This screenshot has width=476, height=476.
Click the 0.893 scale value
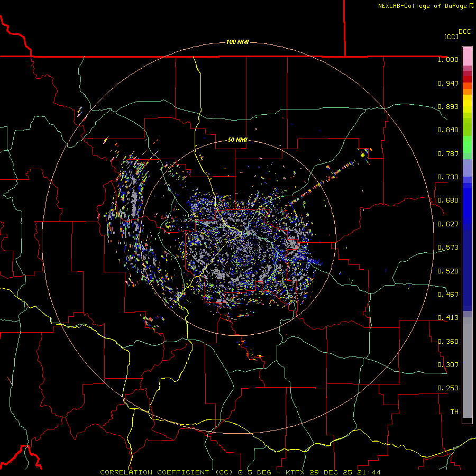(x=448, y=106)
